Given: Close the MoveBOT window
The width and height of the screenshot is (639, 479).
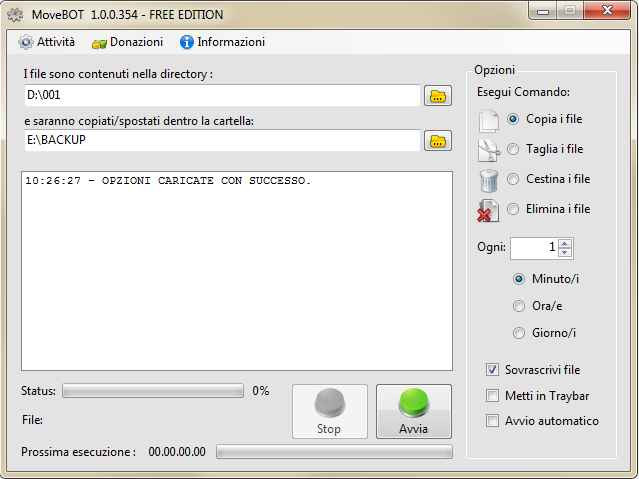Looking at the screenshot, I should 607,11.
